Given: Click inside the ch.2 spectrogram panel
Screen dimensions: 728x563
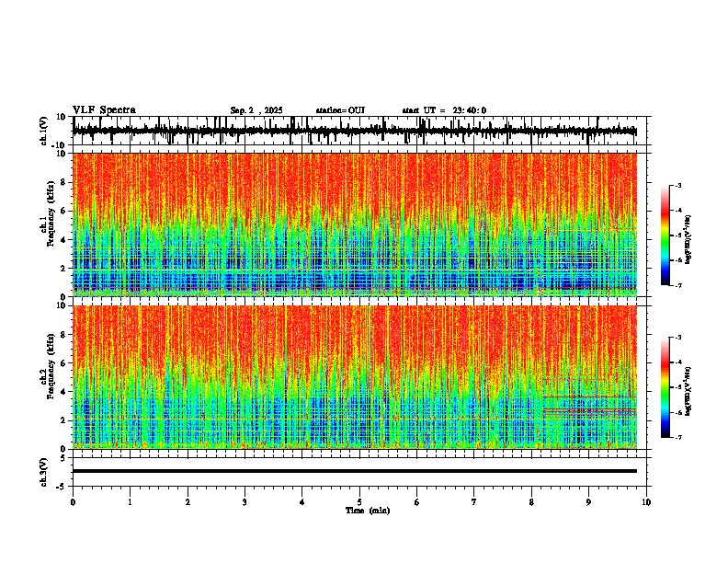Looking at the screenshot, I should pos(355,377).
